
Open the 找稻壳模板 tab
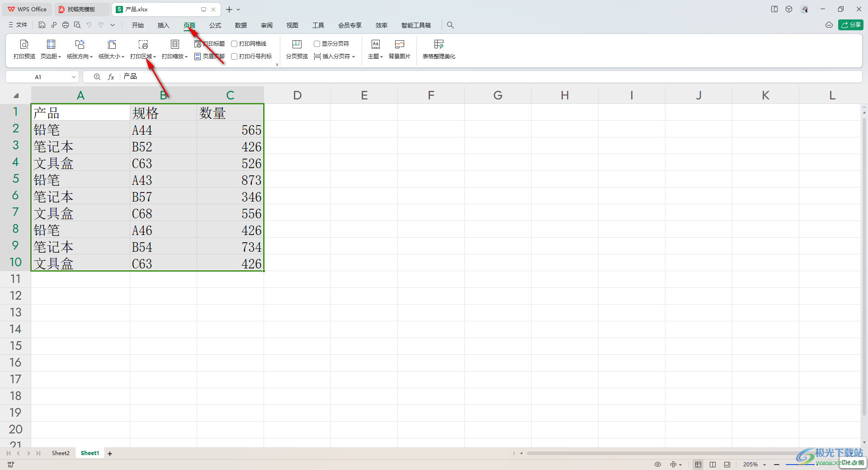click(81, 9)
